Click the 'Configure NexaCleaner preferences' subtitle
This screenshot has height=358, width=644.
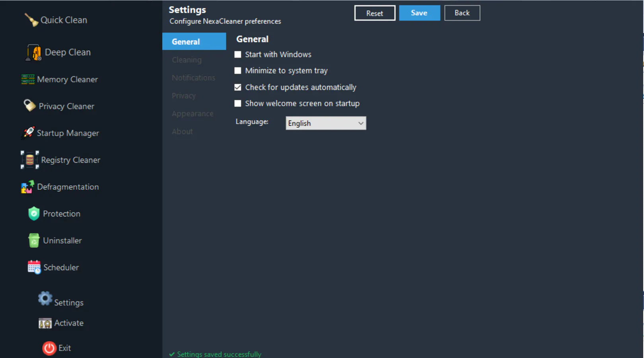point(225,21)
